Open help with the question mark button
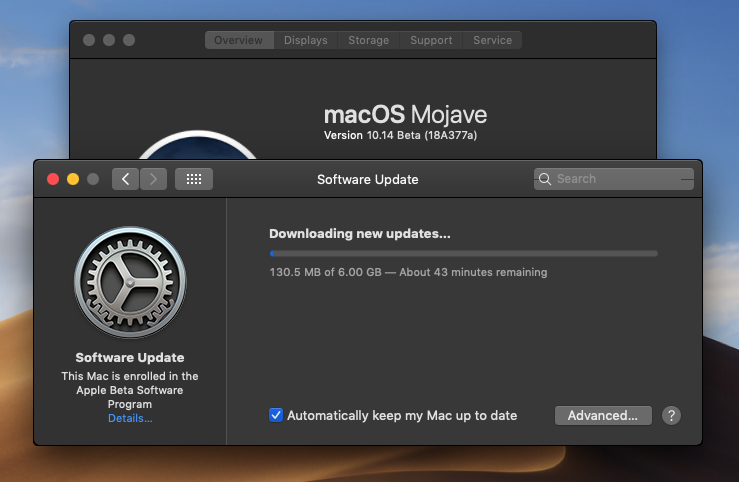Screen dimensions: 739x482 [671, 416]
